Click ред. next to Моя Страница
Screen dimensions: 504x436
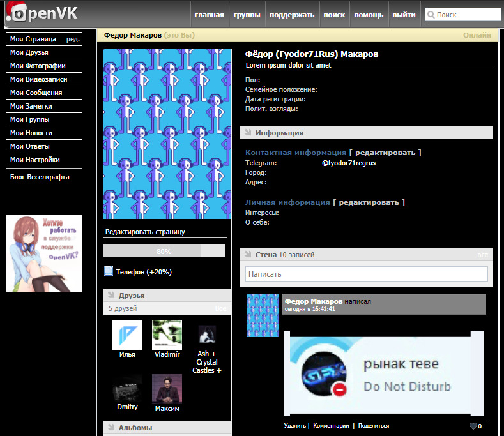coord(73,39)
